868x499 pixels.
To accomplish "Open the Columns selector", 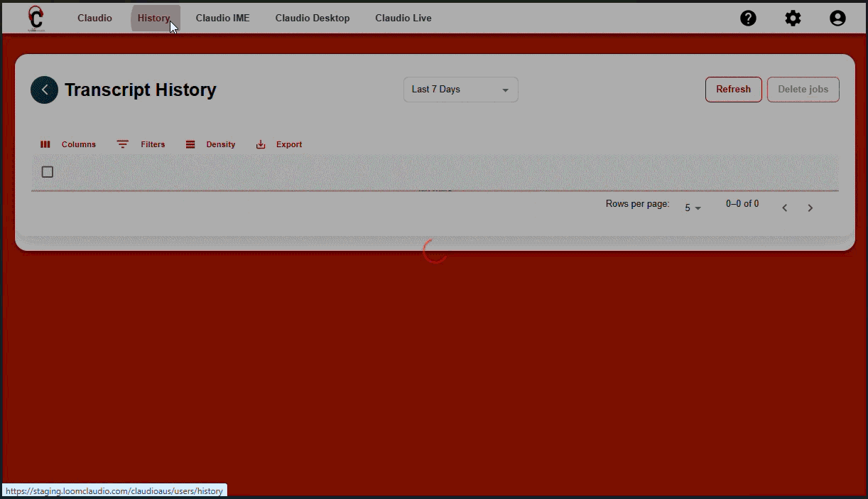I will coord(68,144).
